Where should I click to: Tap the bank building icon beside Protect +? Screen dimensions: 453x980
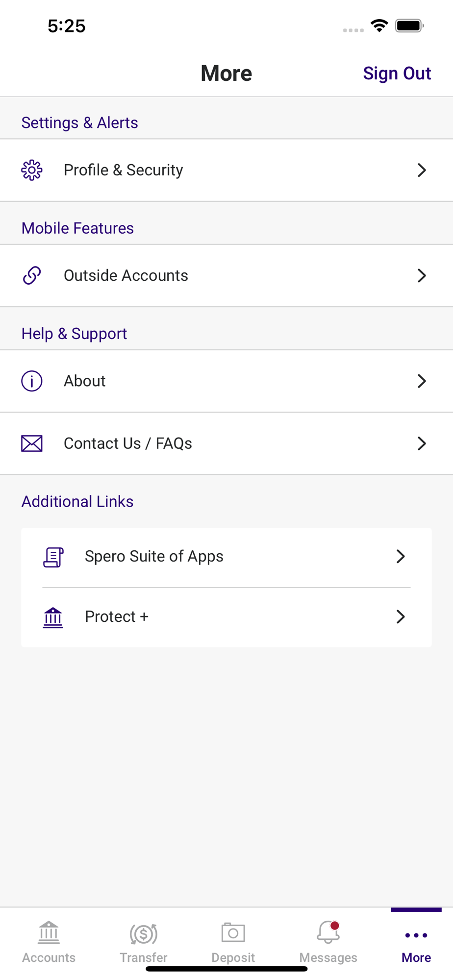click(x=53, y=617)
